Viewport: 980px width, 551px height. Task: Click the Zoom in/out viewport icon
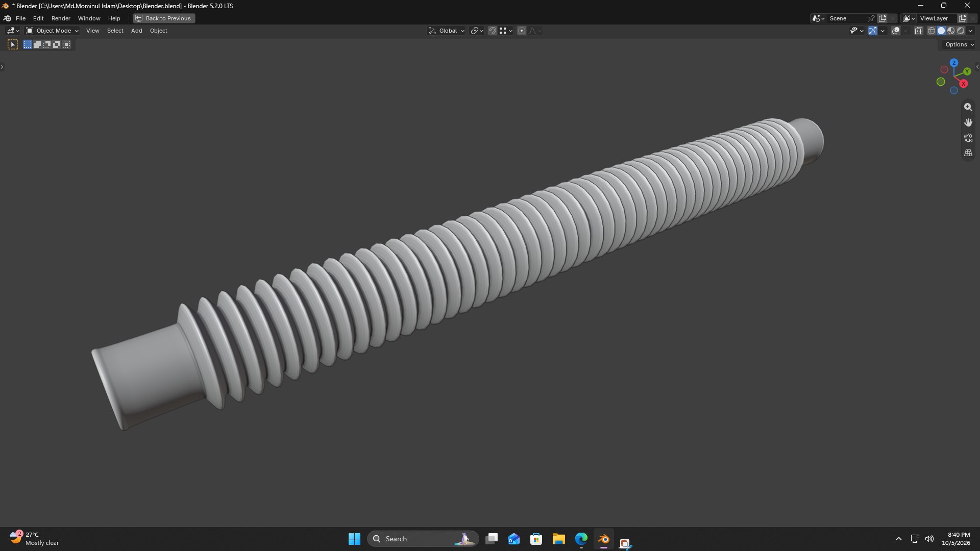[x=968, y=107]
